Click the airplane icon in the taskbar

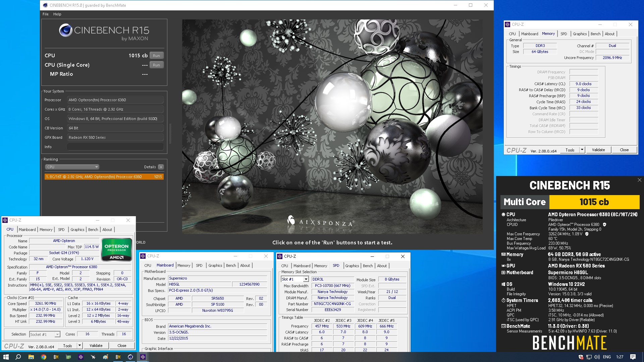point(93,357)
